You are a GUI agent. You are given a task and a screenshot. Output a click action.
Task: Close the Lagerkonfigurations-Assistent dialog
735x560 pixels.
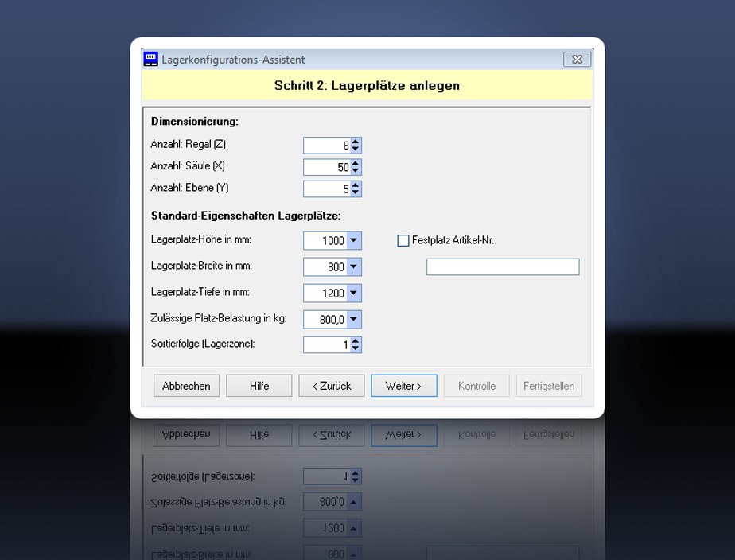(x=577, y=60)
